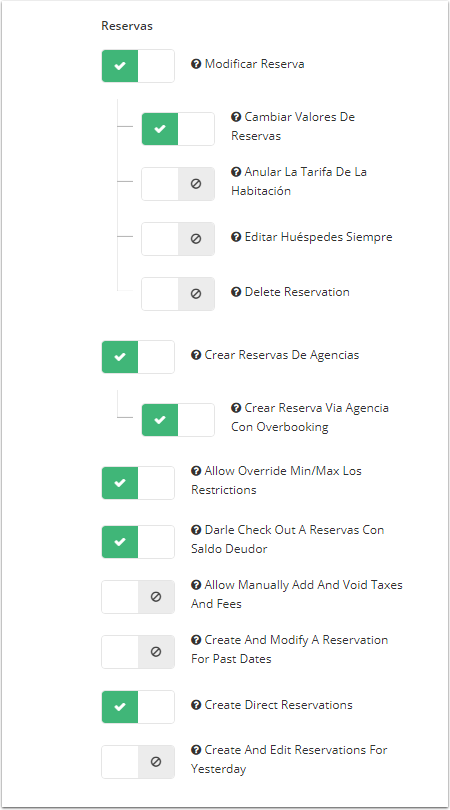The image size is (450, 810).
Task: Toggle off Crear Reservas De Agencias
Action: point(138,357)
